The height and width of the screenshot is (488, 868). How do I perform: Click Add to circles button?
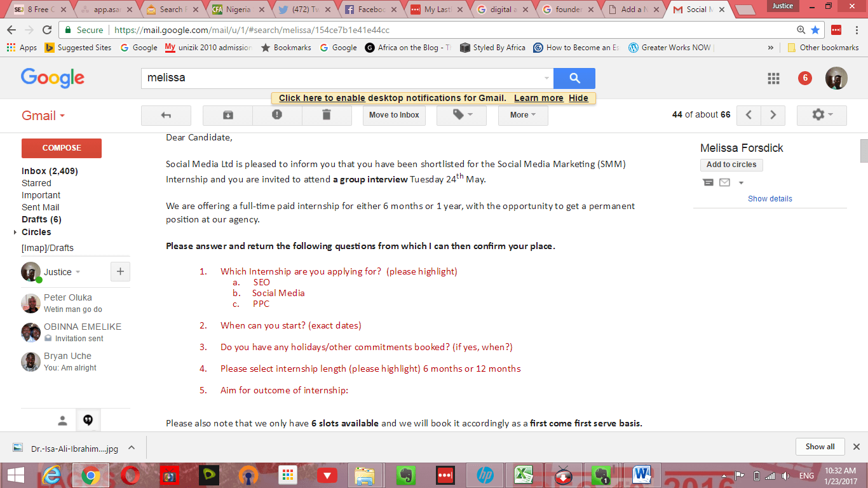pyautogui.click(x=731, y=165)
